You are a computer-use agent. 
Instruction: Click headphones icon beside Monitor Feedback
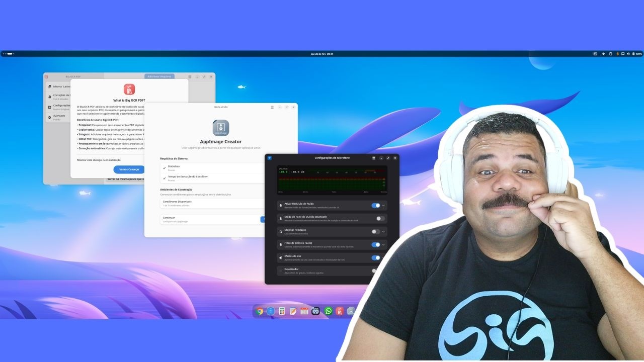pyautogui.click(x=281, y=232)
